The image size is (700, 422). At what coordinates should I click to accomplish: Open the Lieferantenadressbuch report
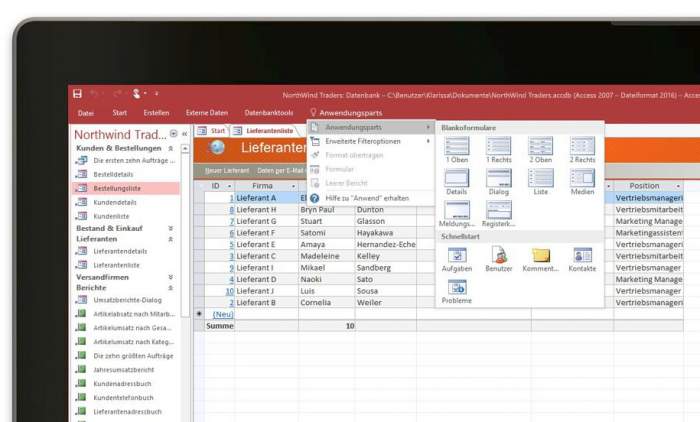coord(127,411)
